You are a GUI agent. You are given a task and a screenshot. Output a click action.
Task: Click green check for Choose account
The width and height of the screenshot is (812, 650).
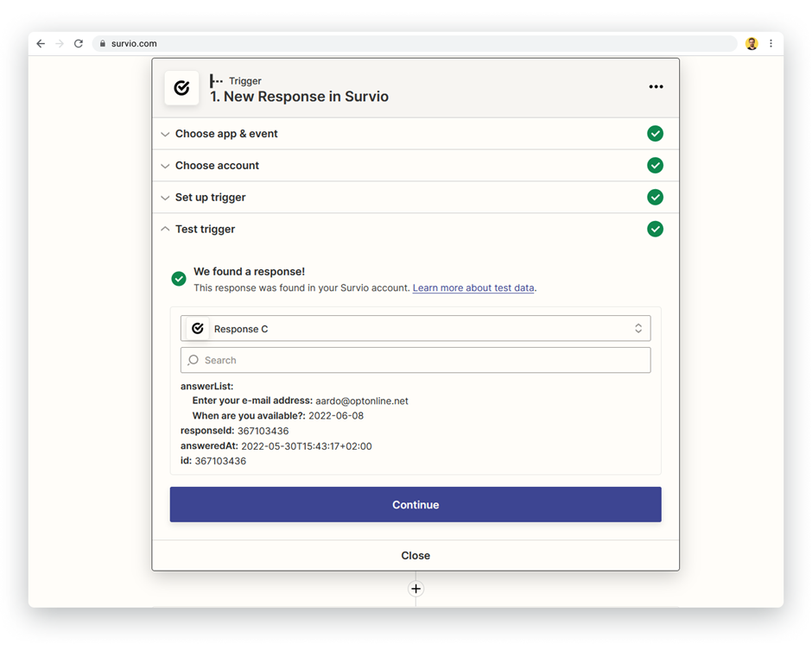tap(655, 165)
